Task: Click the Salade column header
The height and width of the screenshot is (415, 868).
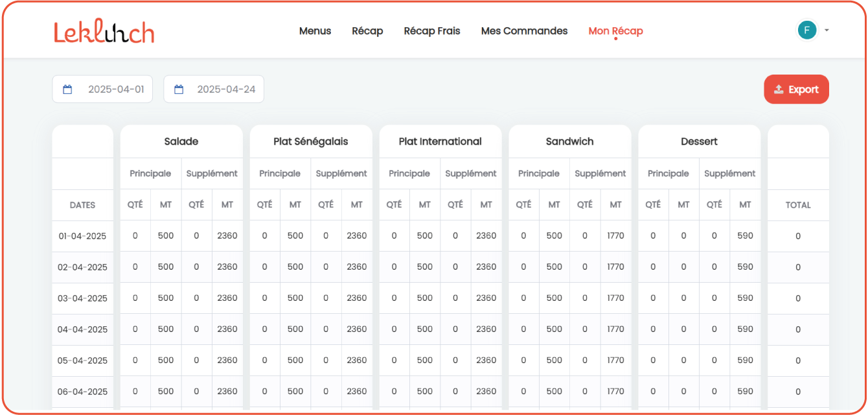Action: (x=181, y=141)
